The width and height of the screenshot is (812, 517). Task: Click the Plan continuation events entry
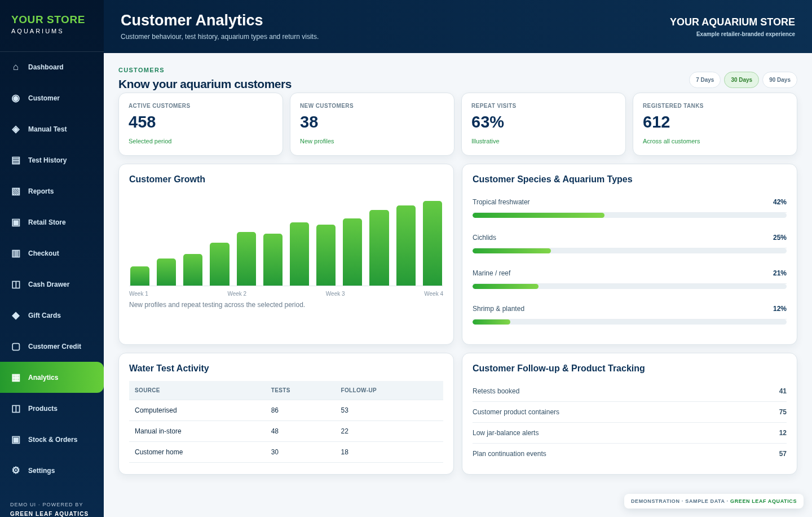629,454
